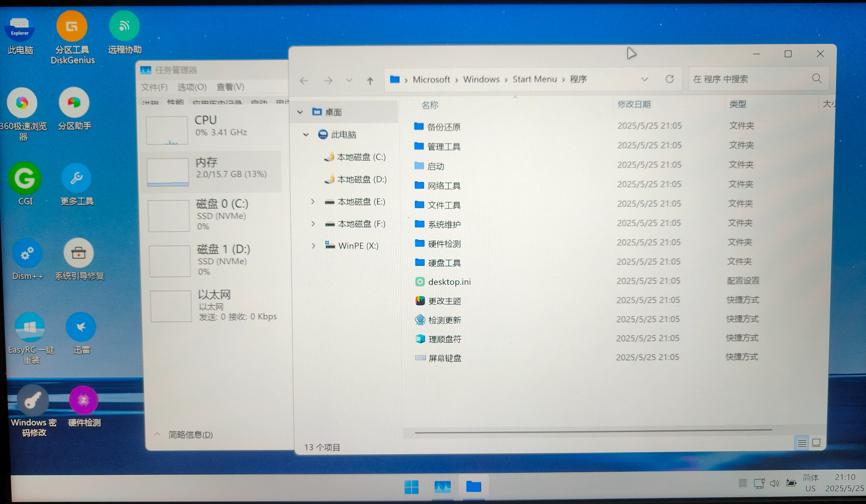This screenshot has width=866, height=504.
Task: Click the battery icon in system tray
Action: tap(791, 483)
